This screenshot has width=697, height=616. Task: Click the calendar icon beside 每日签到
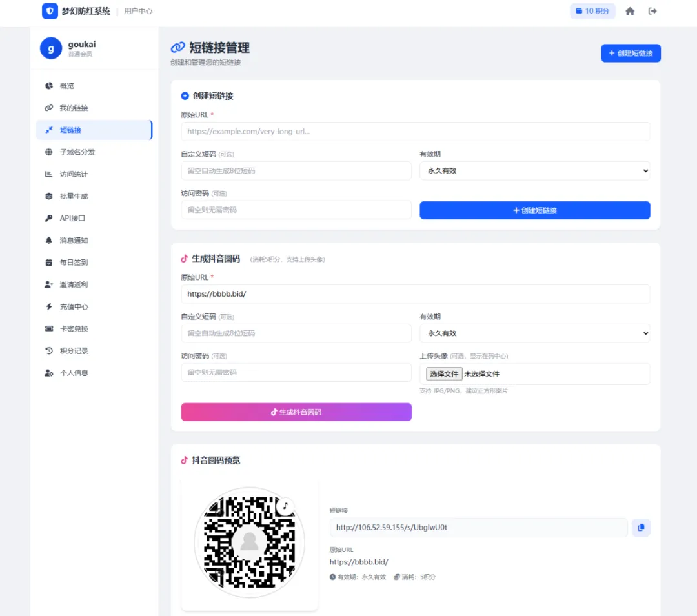tap(49, 263)
